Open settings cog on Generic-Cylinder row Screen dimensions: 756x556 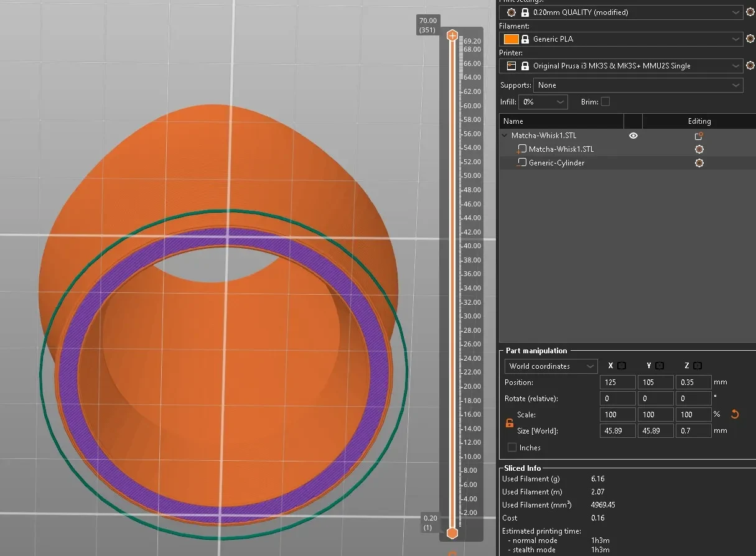[699, 163]
